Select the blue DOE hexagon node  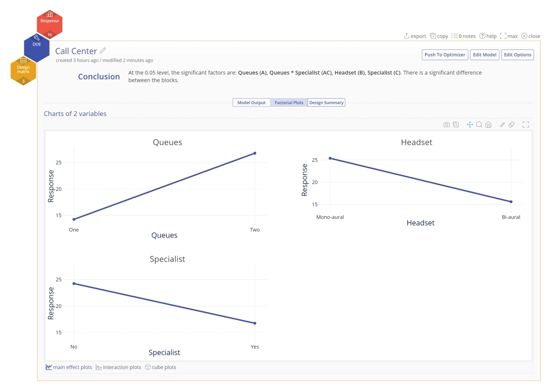pyautogui.click(x=37, y=48)
